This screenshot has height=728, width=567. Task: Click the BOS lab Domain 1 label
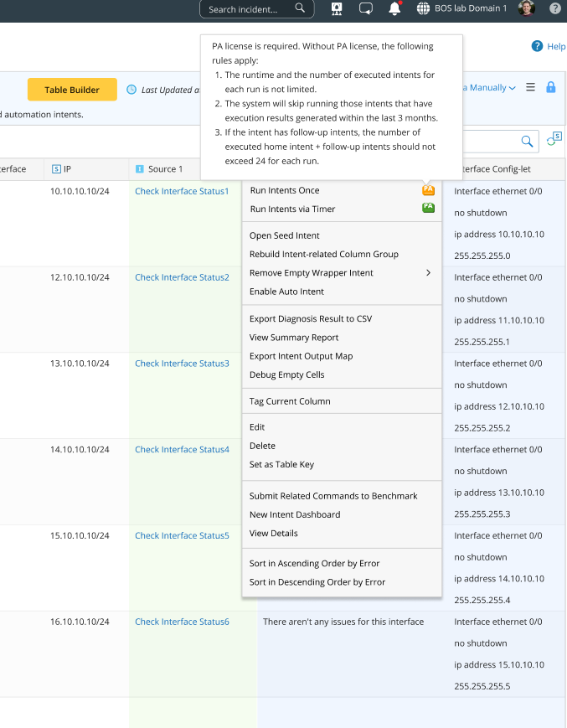point(471,8)
